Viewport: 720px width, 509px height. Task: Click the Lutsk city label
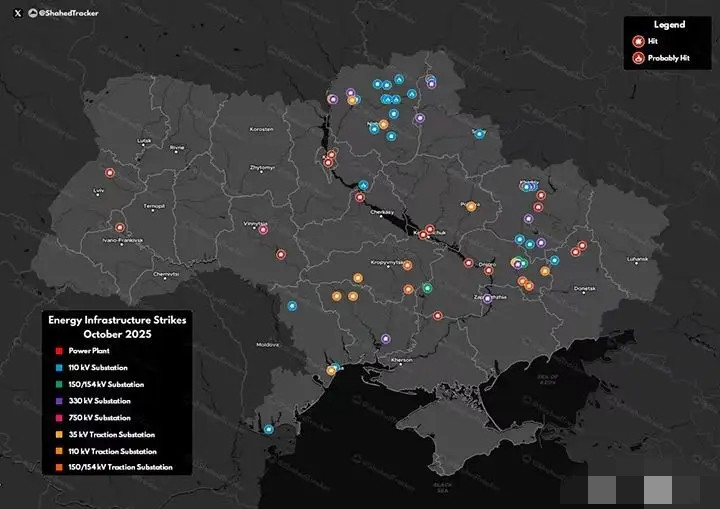[x=144, y=141]
